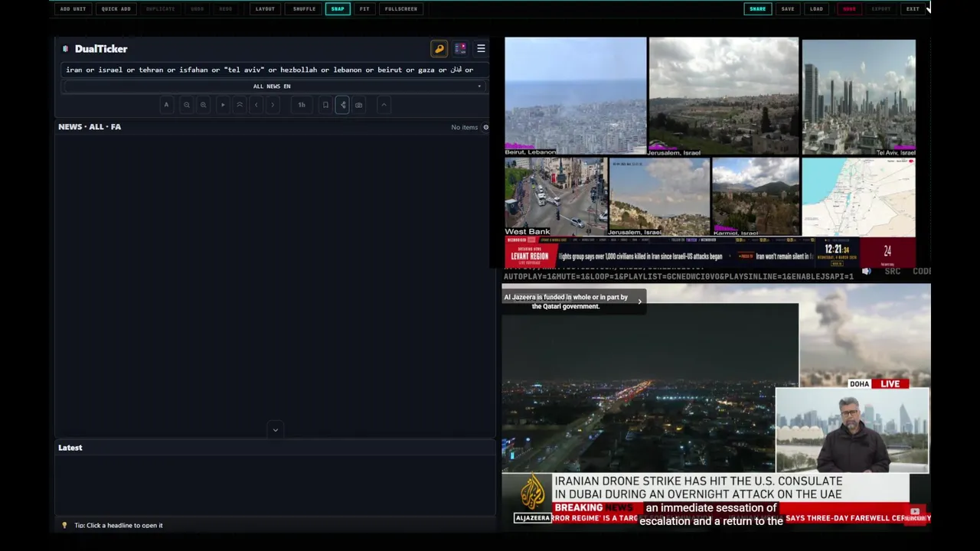Click the SHUFFLE button
Image resolution: width=980 pixels, height=551 pixels.
pos(304,9)
